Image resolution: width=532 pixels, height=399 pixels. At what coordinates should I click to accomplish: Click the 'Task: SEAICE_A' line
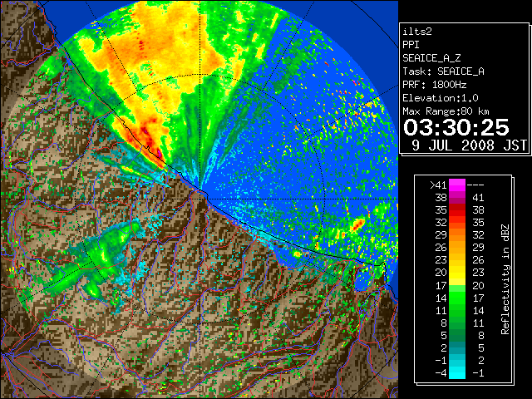[443, 71]
